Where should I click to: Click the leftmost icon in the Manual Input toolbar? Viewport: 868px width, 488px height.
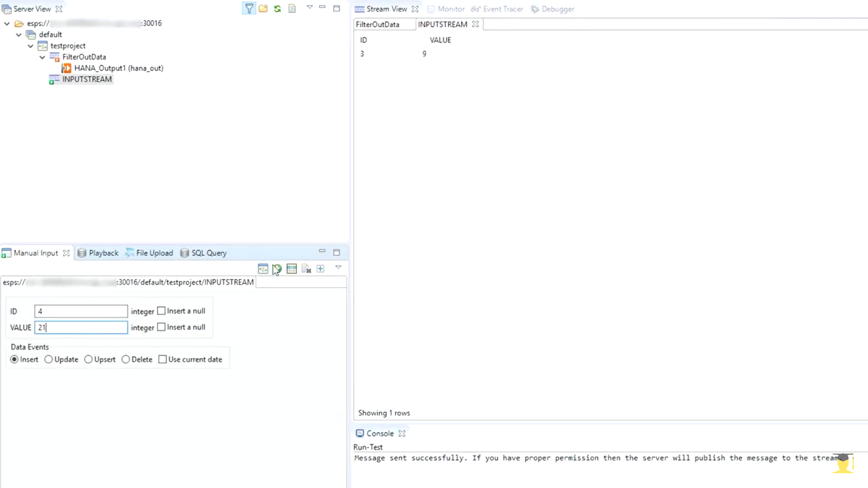(x=263, y=268)
